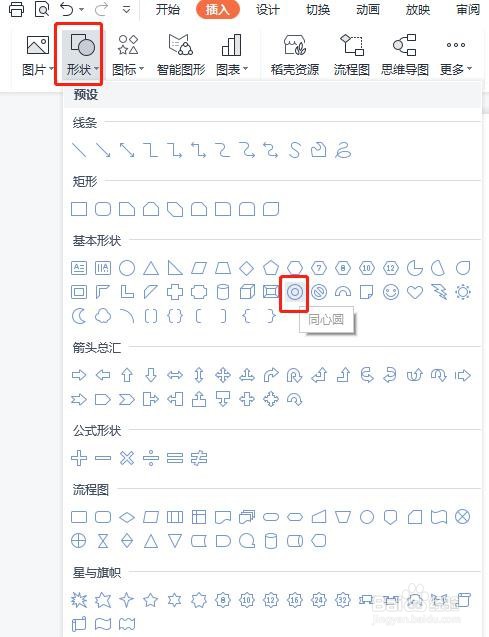Screen dimensions: 489x637
Task: Select the not-equal equation shape
Action: tap(199, 458)
